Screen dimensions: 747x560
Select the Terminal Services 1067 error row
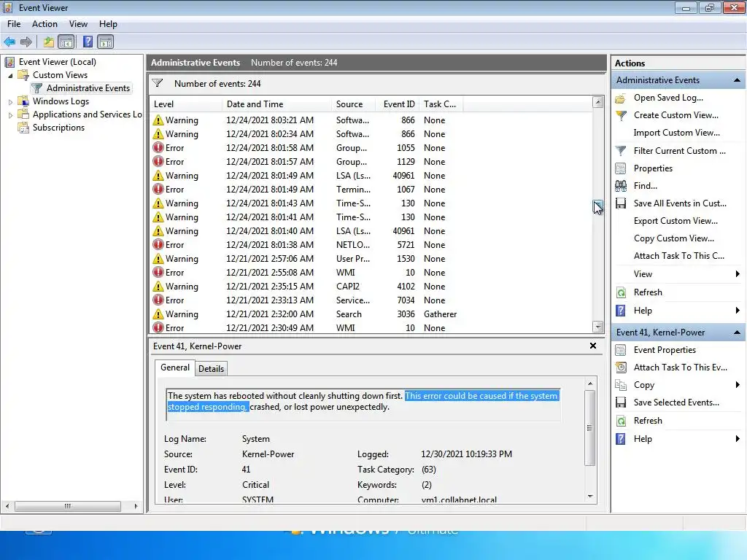point(371,190)
